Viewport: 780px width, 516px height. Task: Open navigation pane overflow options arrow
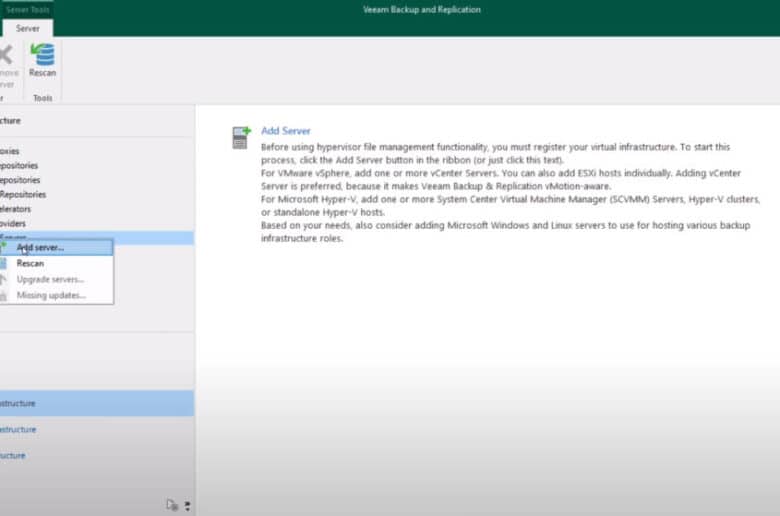click(188, 506)
